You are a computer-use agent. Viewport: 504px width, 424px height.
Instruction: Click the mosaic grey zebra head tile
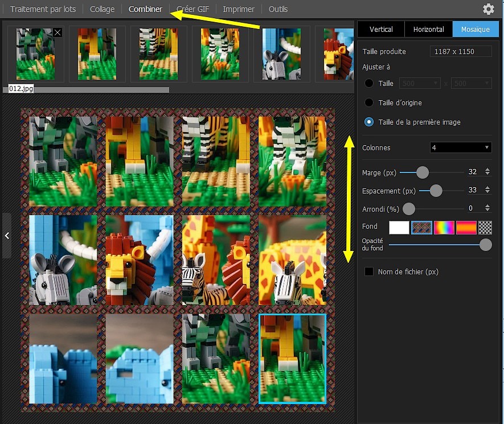click(x=63, y=260)
